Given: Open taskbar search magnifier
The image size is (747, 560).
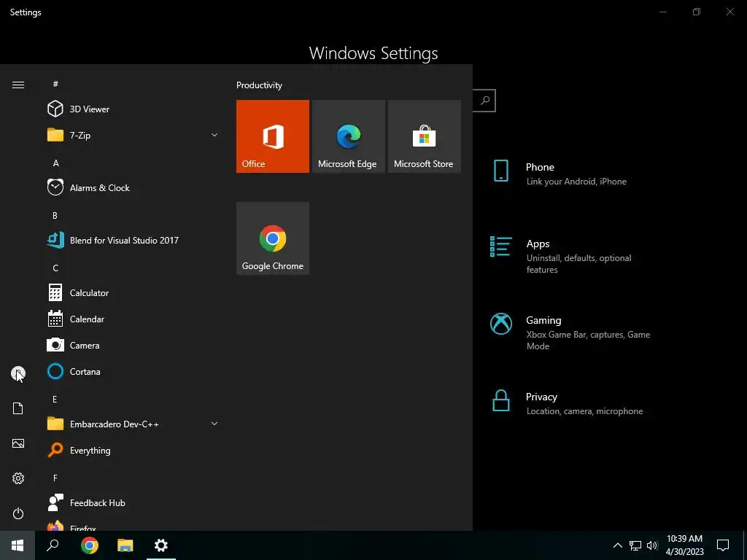Looking at the screenshot, I should (53, 545).
